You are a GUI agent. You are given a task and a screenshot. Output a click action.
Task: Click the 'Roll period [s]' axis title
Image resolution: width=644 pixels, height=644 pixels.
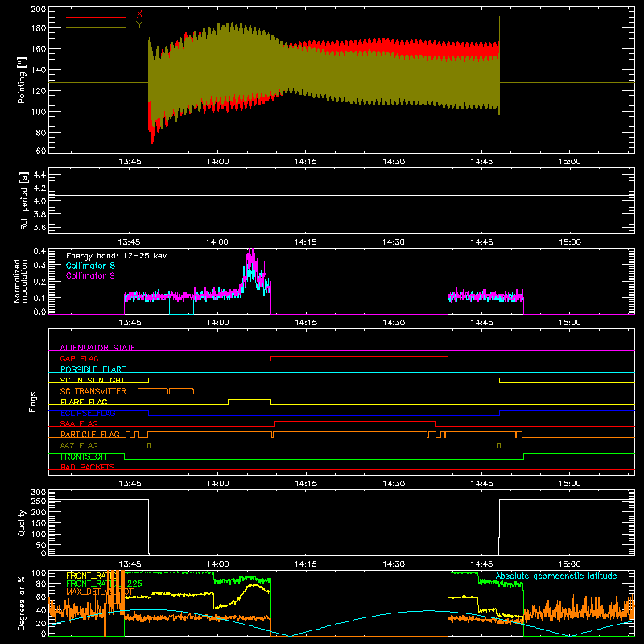point(24,200)
